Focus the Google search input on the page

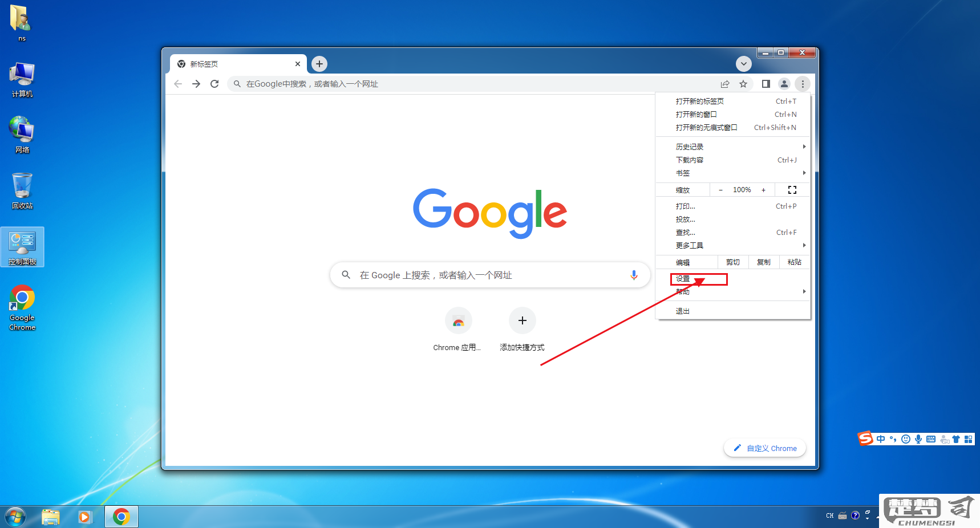coord(490,275)
